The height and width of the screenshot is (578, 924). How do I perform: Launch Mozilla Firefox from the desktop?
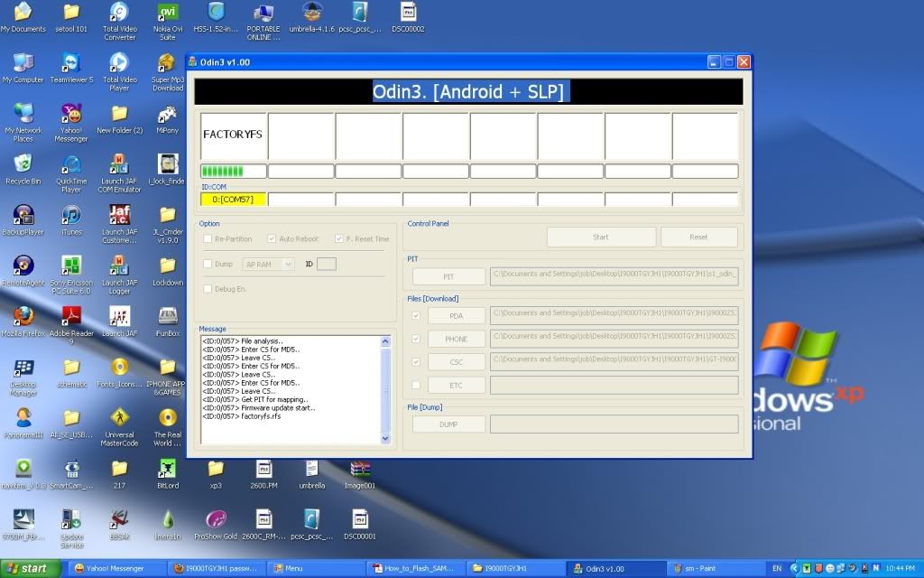click(x=23, y=322)
